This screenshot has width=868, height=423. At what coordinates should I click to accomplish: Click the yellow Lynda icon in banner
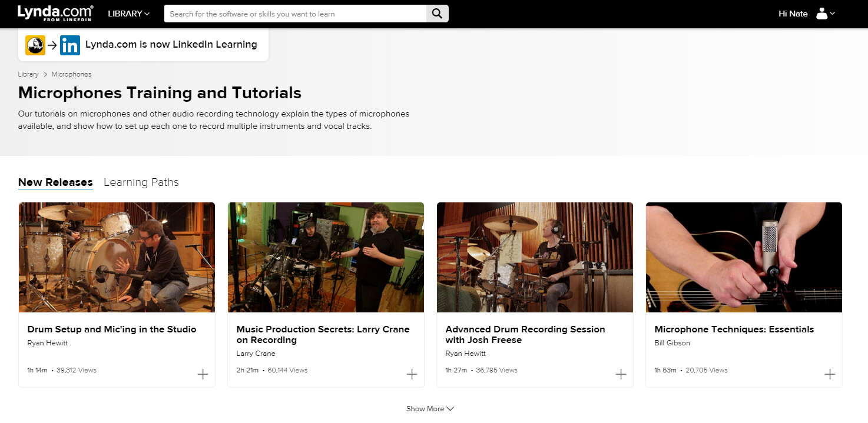pos(35,45)
